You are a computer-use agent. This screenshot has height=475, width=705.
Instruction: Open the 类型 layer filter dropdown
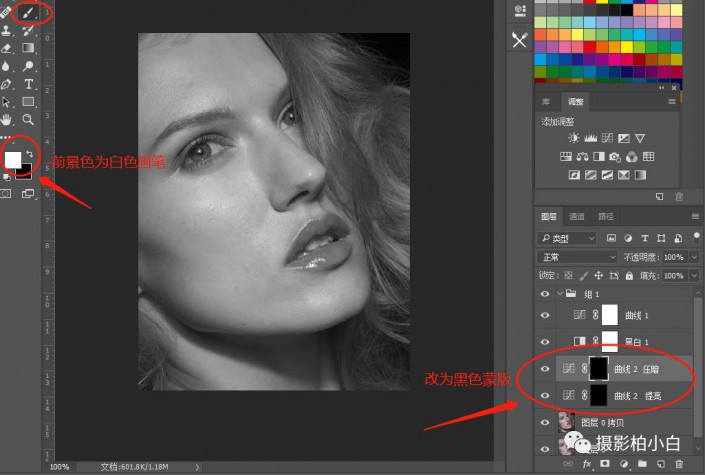coord(567,238)
